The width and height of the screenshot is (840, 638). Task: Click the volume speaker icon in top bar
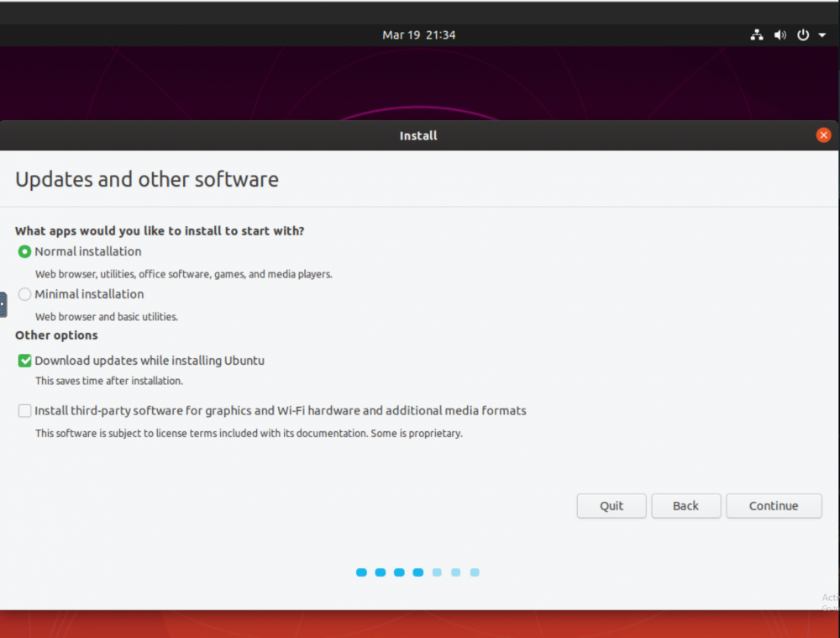(780, 34)
